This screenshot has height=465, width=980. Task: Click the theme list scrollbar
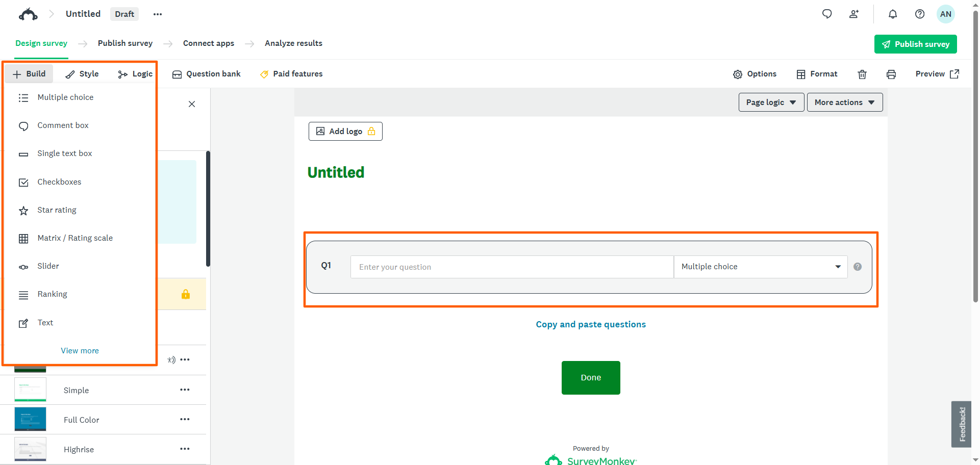(x=208, y=209)
